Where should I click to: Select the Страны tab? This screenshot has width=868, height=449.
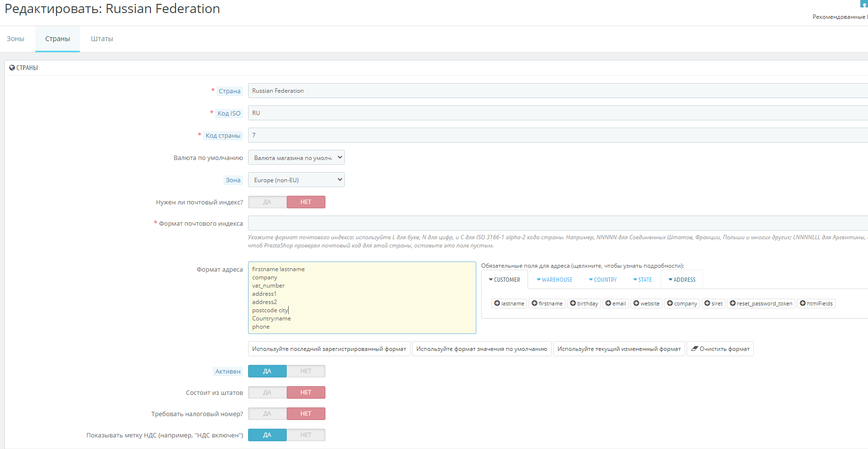click(58, 39)
